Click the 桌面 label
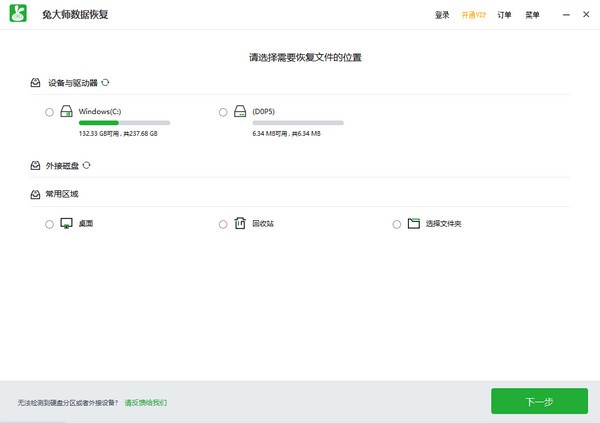 point(86,223)
